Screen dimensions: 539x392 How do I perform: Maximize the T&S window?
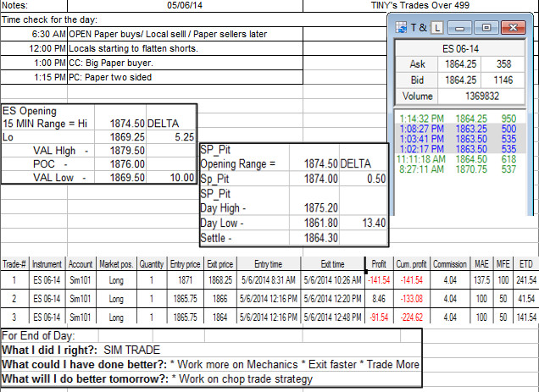[486, 28]
